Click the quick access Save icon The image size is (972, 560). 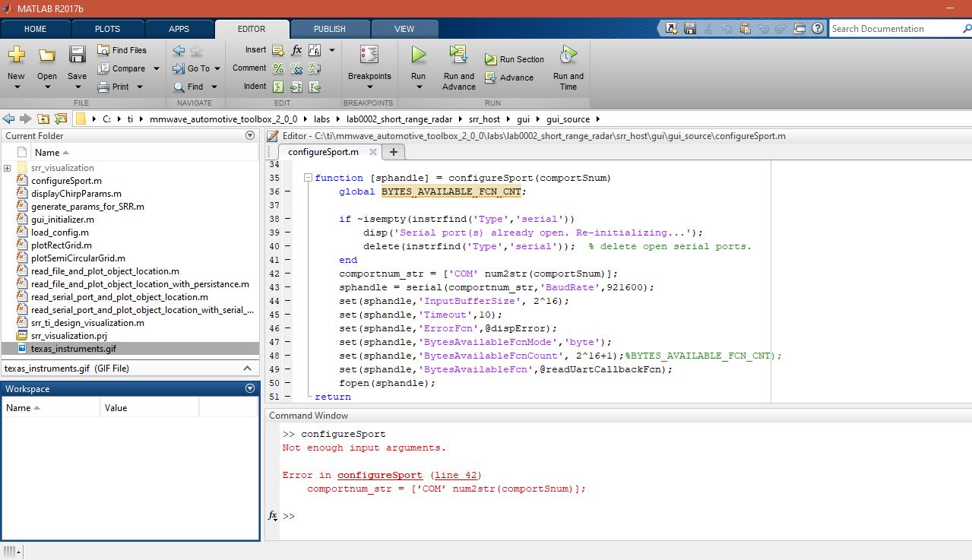(689, 29)
